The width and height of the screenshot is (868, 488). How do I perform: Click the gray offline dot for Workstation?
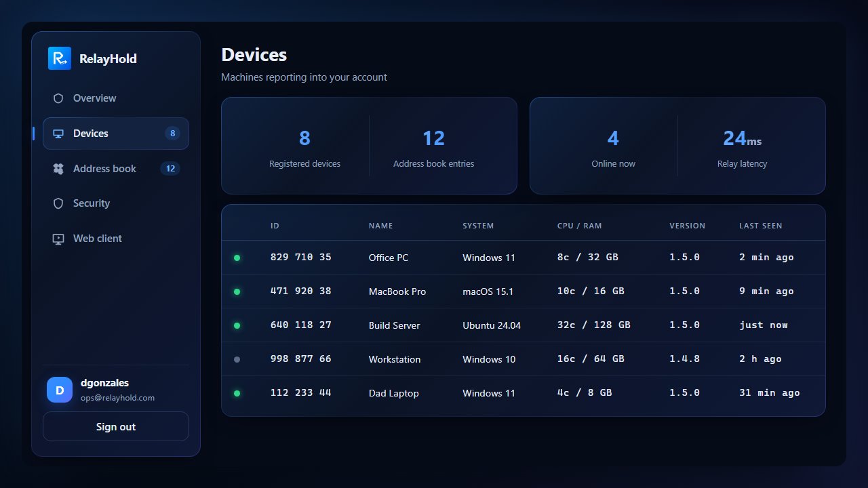[x=237, y=359]
